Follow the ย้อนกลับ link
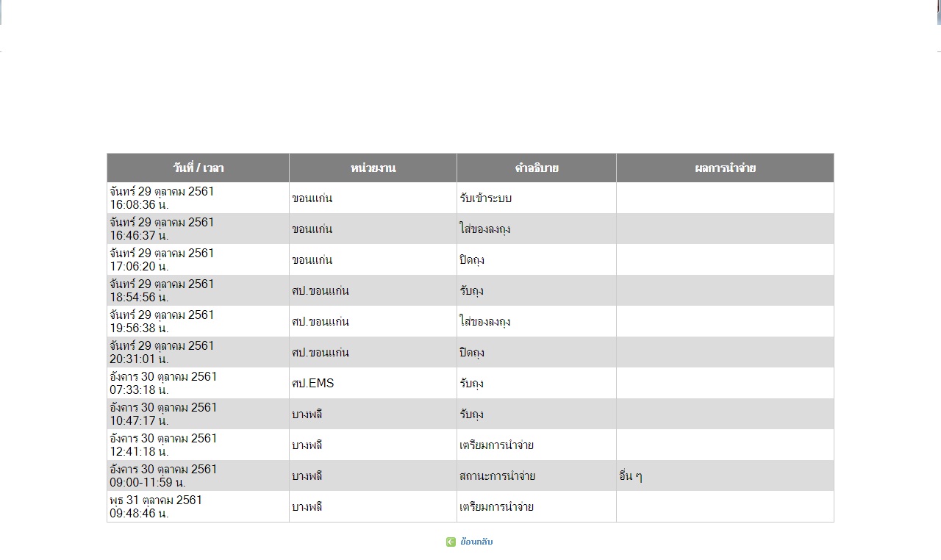 pos(476,542)
